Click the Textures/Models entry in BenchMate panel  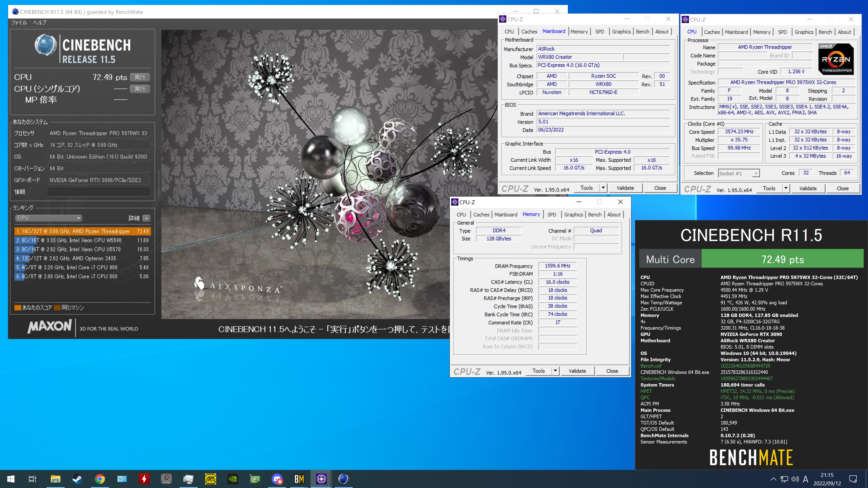coord(657,379)
